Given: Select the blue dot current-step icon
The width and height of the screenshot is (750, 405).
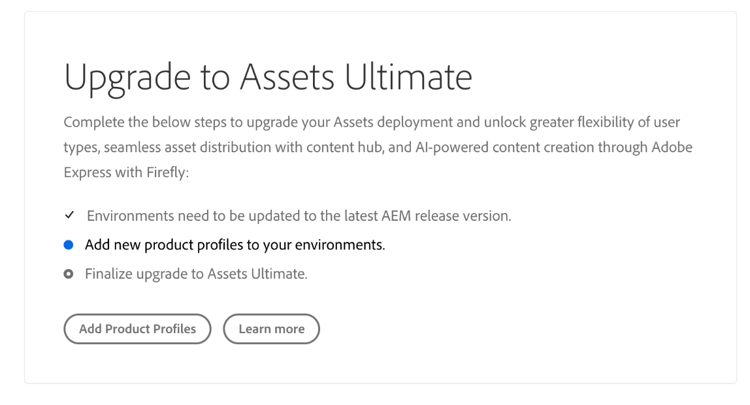Looking at the screenshot, I should coord(69,245).
